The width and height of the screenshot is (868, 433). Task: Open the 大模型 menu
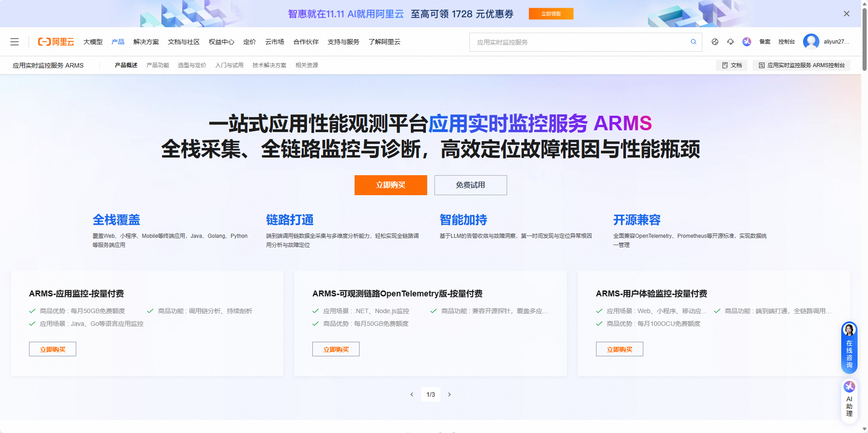(93, 42)
